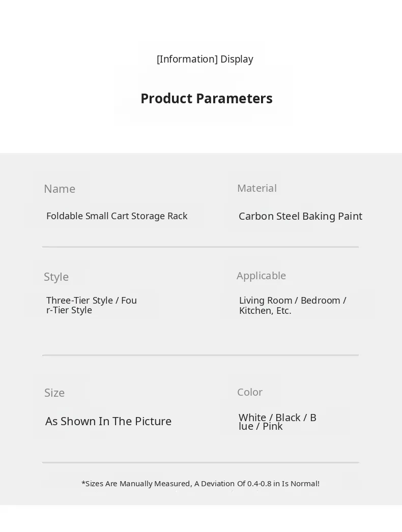Click the word "Pink" in color values
Viewport: 402px width, 532px height.
coord(273,427)
